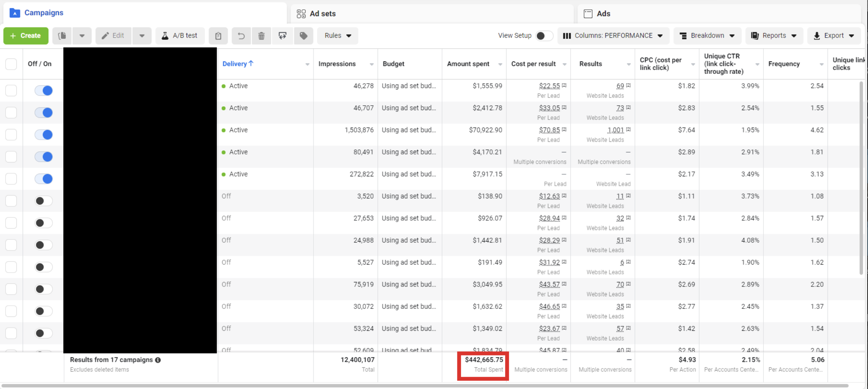Start an A/B test
868x389 pixels.
coord(180,36)
